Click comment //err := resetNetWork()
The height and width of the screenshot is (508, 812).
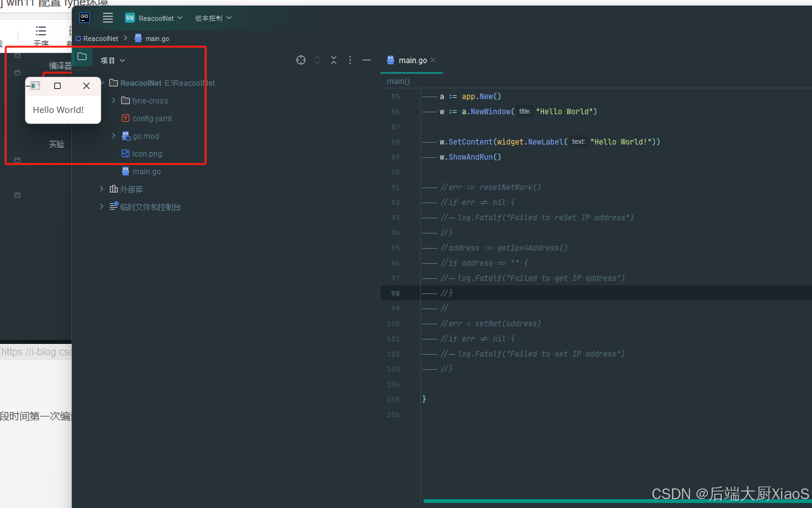tap(490, 187)
